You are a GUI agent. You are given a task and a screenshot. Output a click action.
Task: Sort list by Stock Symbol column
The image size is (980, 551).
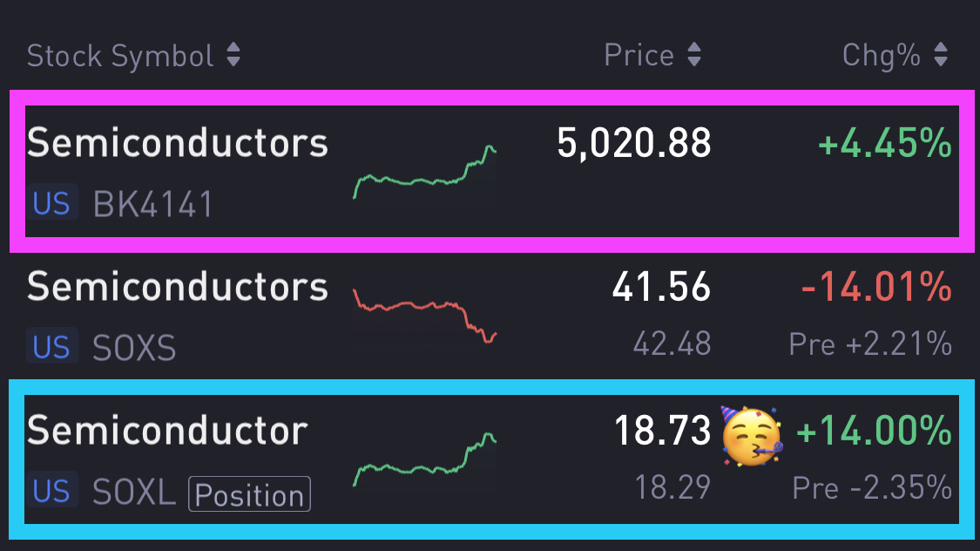click(x=120, y=57)
